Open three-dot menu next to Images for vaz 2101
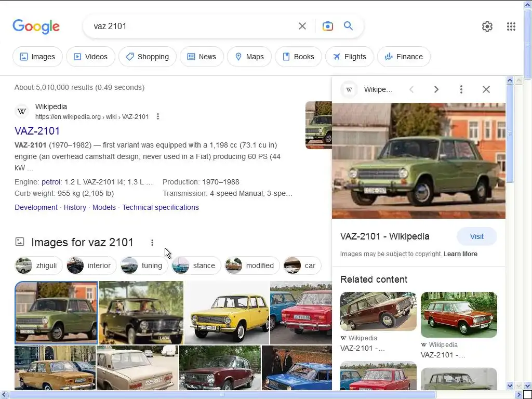532x399 pixels. click(x=152, y=243)
